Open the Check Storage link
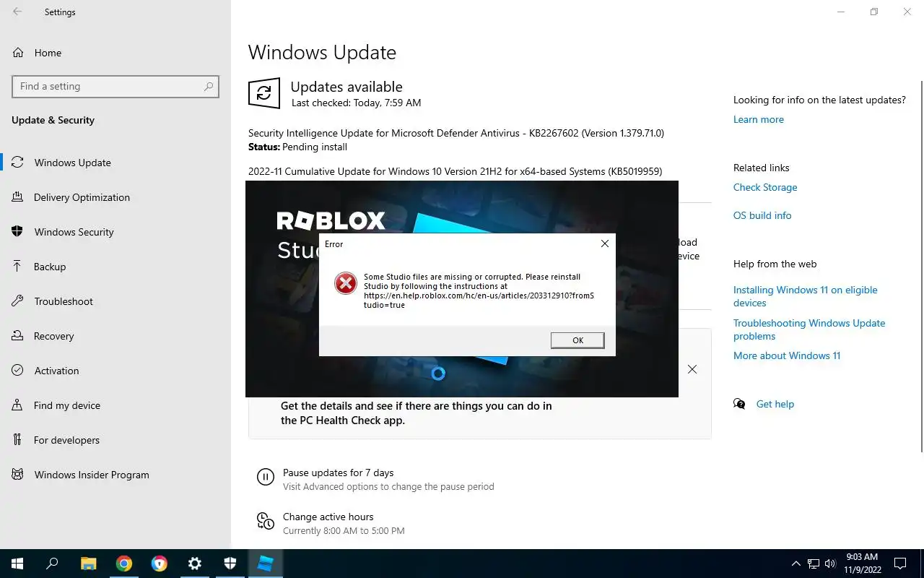The image size is (924, 578). (x=765, y=187)
